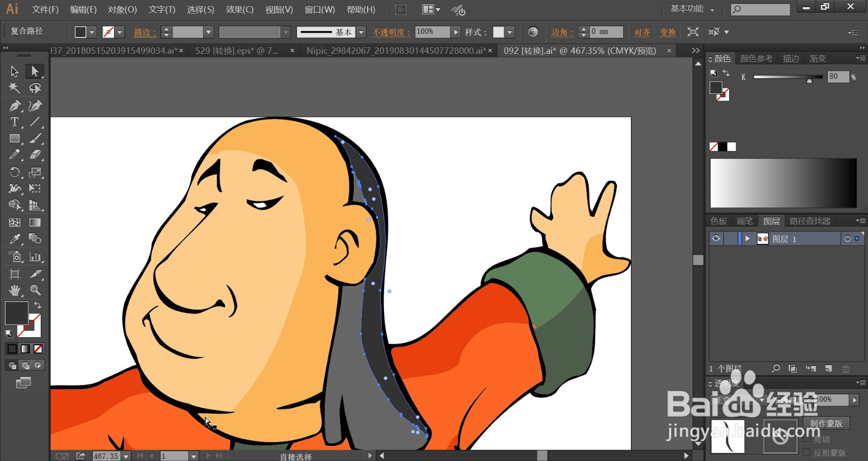The image size is (868, 461).
Task: Enable Draw Behind mode
Action: click(x=25, y=365)
